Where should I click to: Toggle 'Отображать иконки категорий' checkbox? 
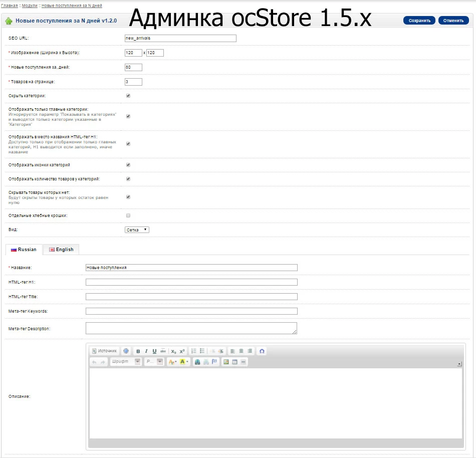click(128, 165)
